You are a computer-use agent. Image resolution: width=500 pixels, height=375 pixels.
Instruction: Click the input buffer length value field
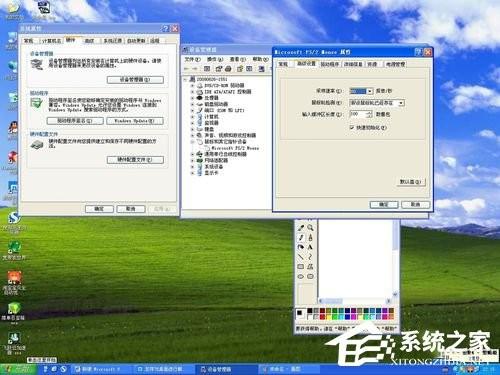tap(358, 114)
